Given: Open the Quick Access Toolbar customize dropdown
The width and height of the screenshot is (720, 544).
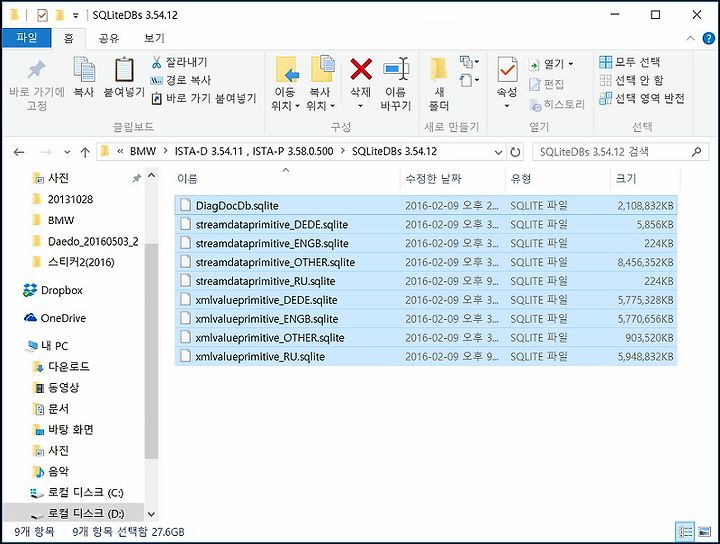Looking at the screenshot, I should click(x=76, y=16).
